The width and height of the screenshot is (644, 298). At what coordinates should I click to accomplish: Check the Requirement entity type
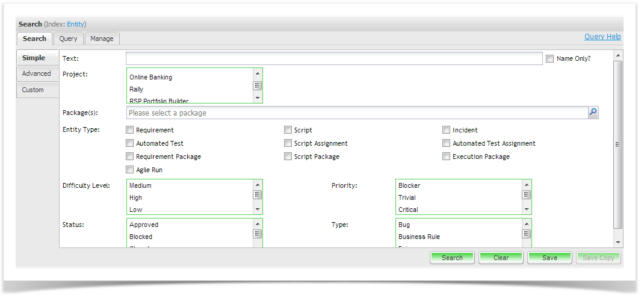[130, 130]
